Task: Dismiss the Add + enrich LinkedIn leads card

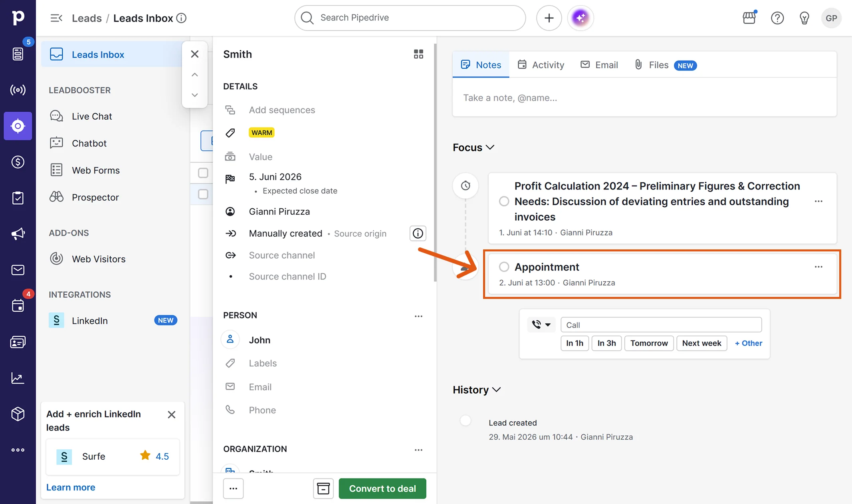Action: tap(172, 415)
